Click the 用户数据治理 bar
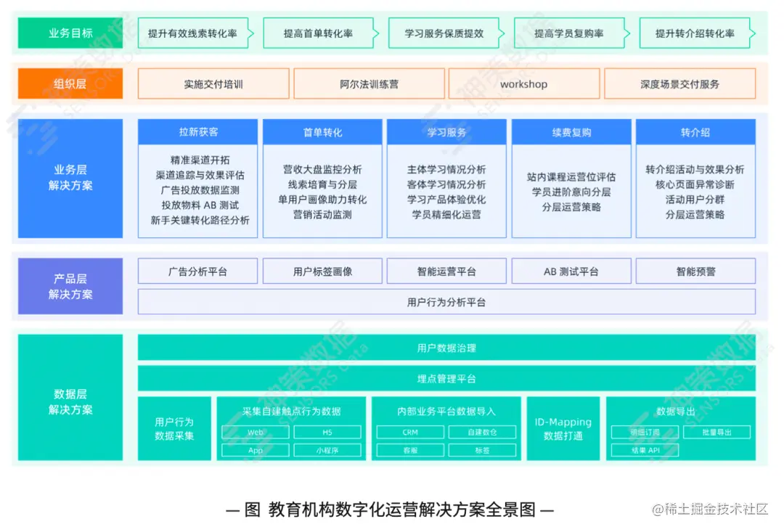Screen dimensions: 784x532 pos(446,348)
